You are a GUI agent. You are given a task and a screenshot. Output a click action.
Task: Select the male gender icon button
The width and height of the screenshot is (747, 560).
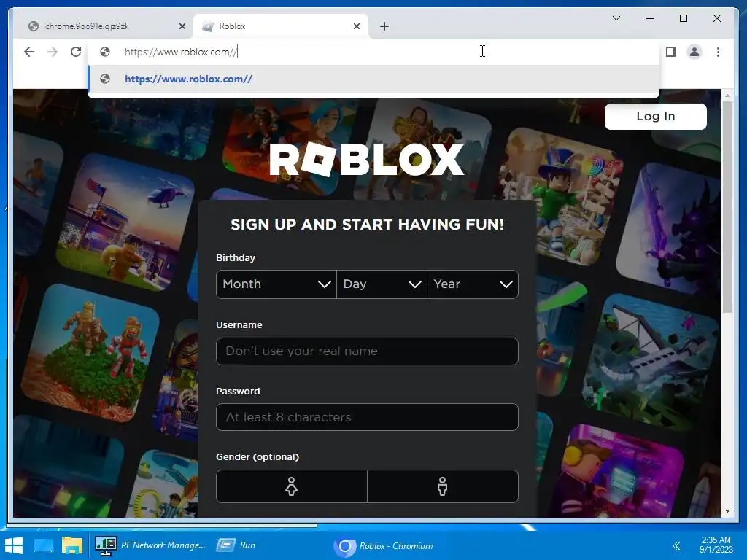(443, 486)
